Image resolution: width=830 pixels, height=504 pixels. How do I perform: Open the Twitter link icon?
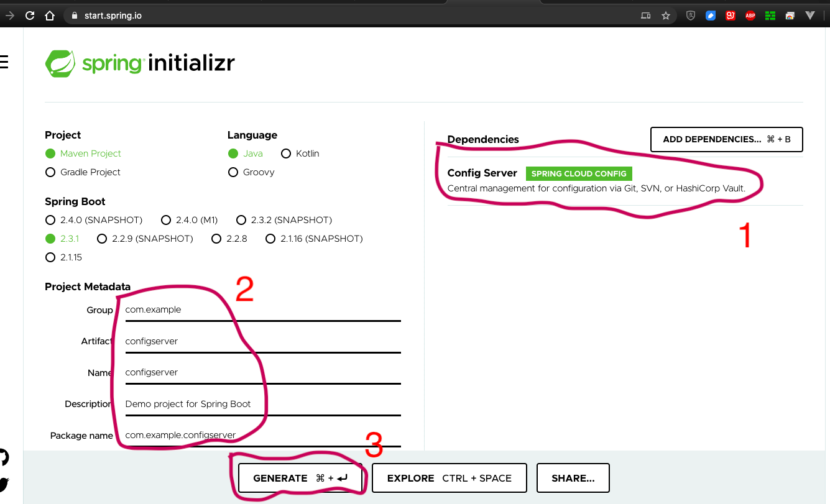(x=4, y=484)
